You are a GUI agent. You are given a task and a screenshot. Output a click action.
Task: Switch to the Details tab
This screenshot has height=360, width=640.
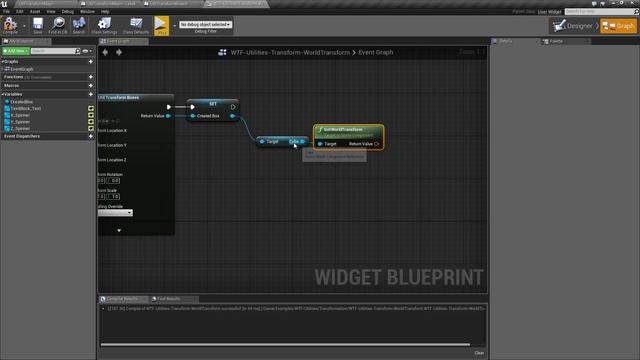[515, 41]
